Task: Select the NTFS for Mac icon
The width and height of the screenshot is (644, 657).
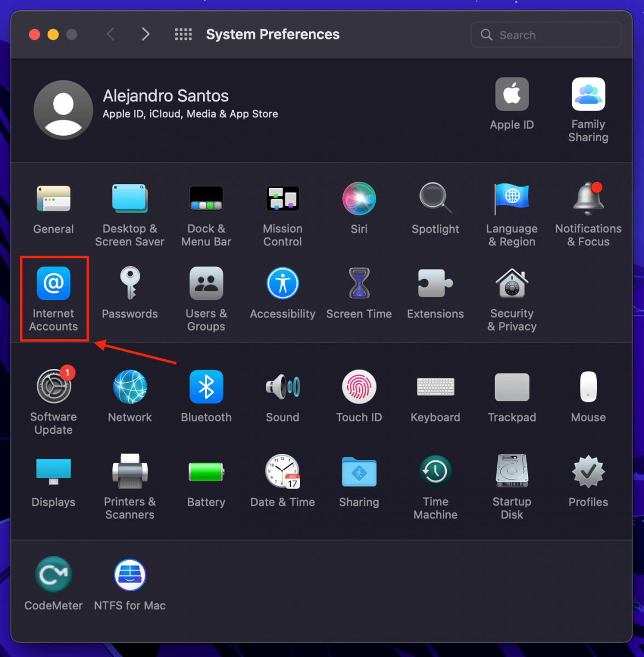Action: (130, 574)
